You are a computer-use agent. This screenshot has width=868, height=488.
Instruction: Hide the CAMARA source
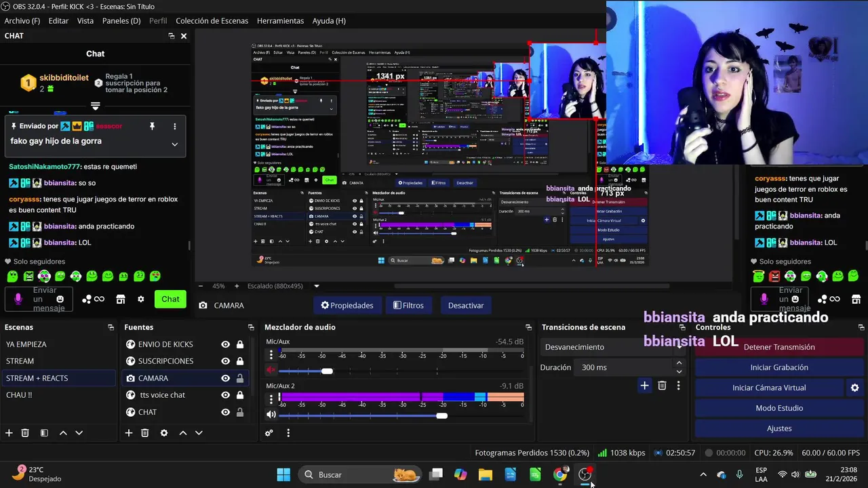(x=225, y=378)
